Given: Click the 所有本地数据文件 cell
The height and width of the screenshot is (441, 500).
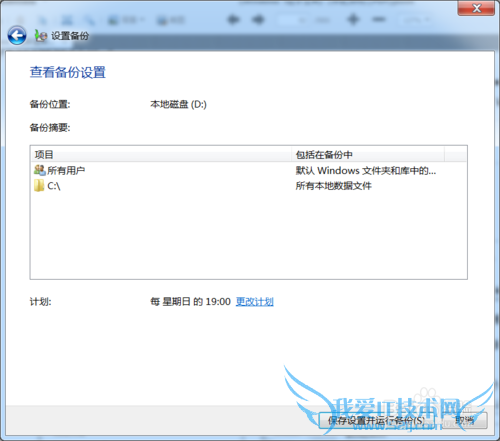Looking at the screenshot, I should (x=333, y=186).
